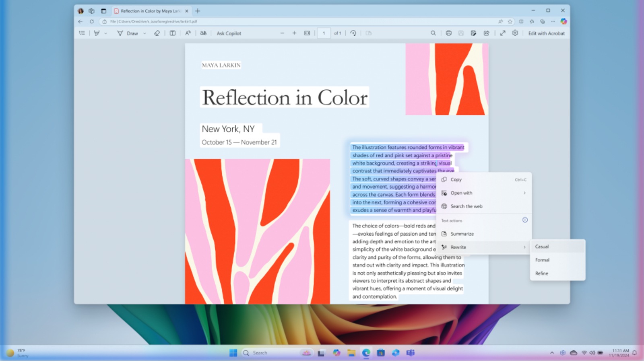Image resolution: width=644 pixels, height=362 pixels.
Task: Activate the Erase tool
Action: point(157,33)
